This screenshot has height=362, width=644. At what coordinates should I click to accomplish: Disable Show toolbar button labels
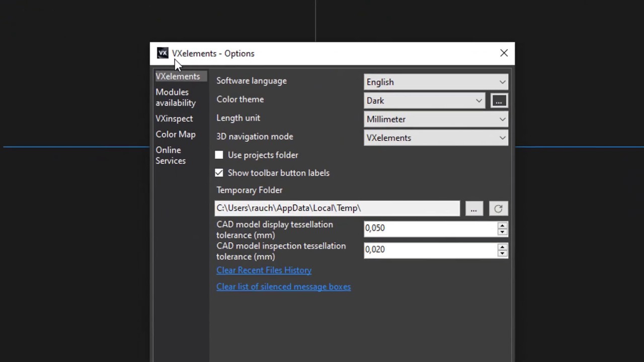219,172
